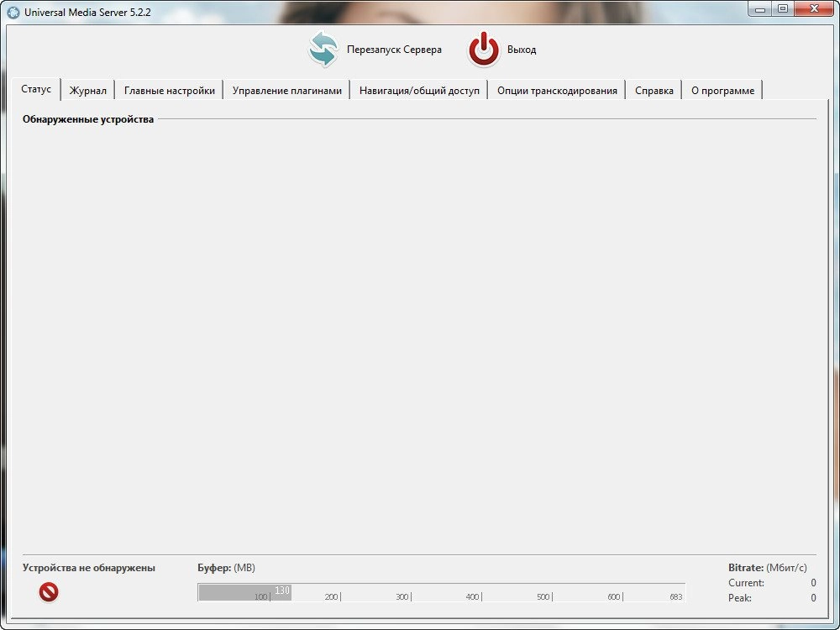
Task: Close the Universal Media Server window
Action: tap(814, 8)
